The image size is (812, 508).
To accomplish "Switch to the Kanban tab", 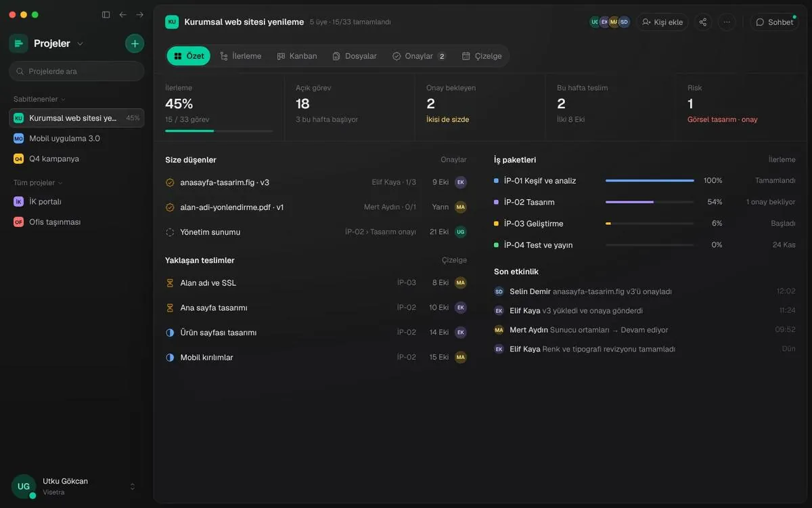I will click(297, 56).
